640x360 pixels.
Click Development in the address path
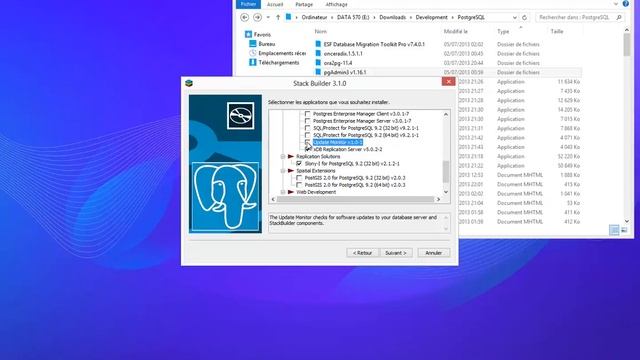click(431, 18)
